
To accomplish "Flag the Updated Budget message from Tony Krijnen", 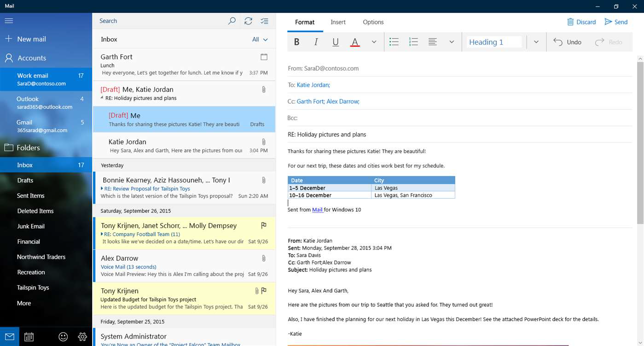I will [264, 290].
